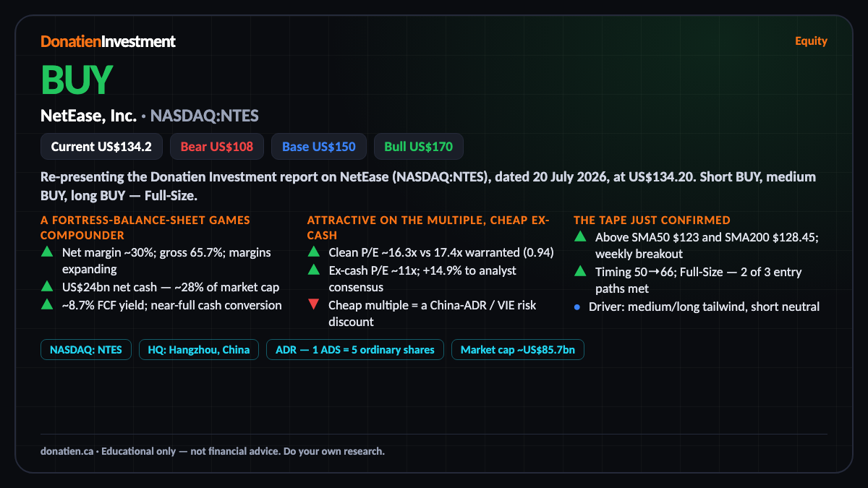The image size is (868, 488).
Task: Click the green triangle beside ~8.7% FCF yield
Action: (x=47, y=304)
